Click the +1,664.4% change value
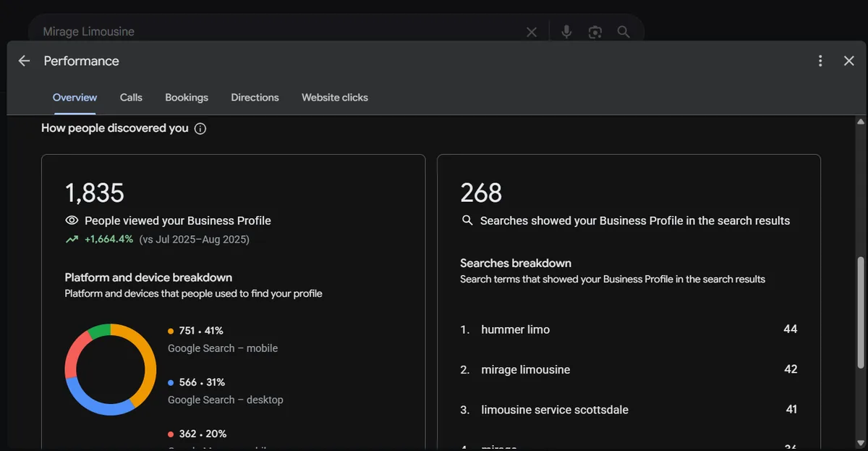The width and height of the screenshot is (868, 451). 109,240
